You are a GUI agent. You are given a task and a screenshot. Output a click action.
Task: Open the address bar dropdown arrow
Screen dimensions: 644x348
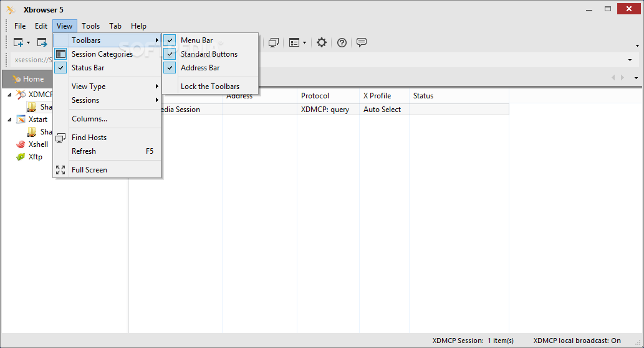pyautogui.click(x=630, y=60)
